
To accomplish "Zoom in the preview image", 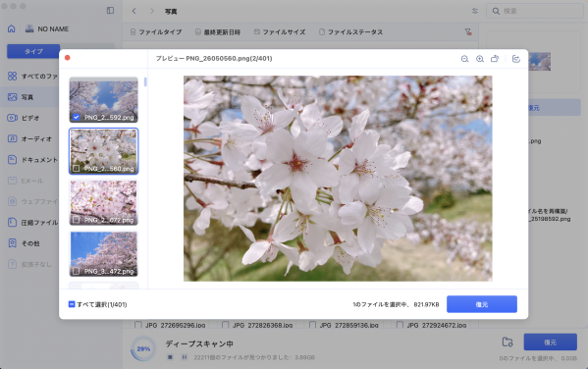I will [480, 59].
